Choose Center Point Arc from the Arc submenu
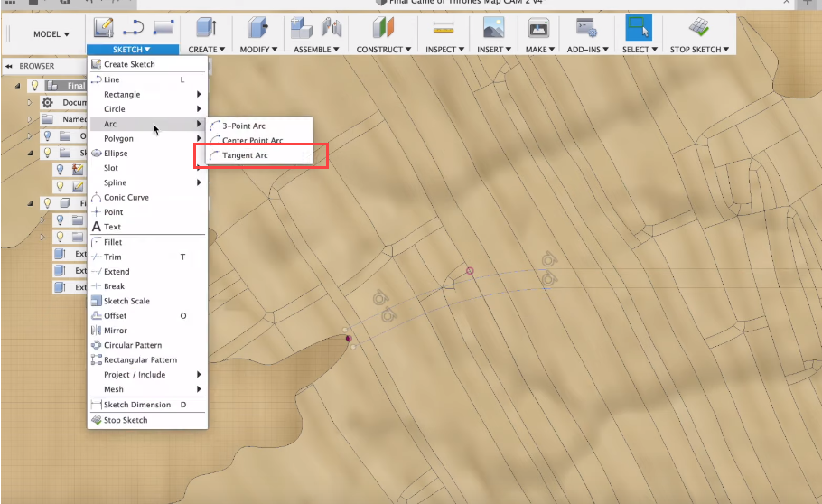This screenshot has width=822, height=504. (x=259, y=141)
